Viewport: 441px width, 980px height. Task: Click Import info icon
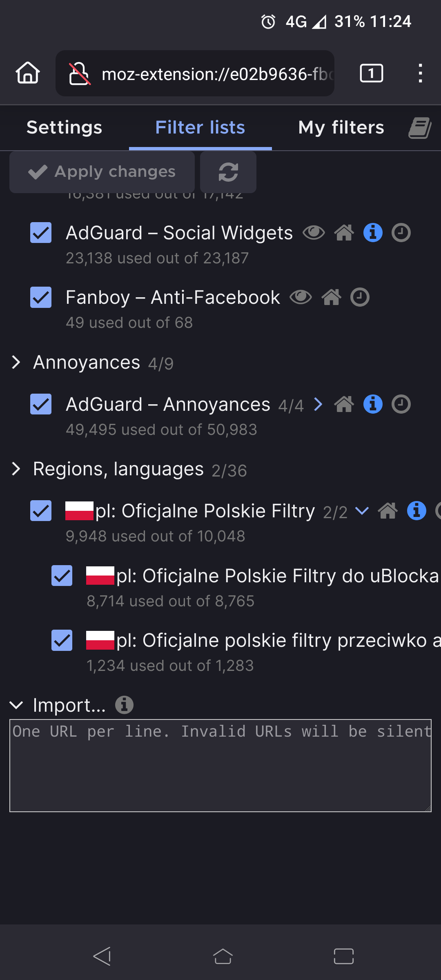click(124, 705)
